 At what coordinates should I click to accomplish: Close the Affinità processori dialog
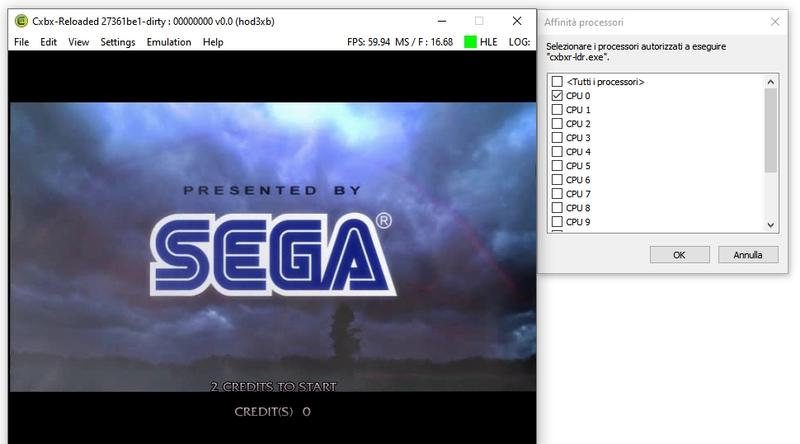tap(775, 21)
